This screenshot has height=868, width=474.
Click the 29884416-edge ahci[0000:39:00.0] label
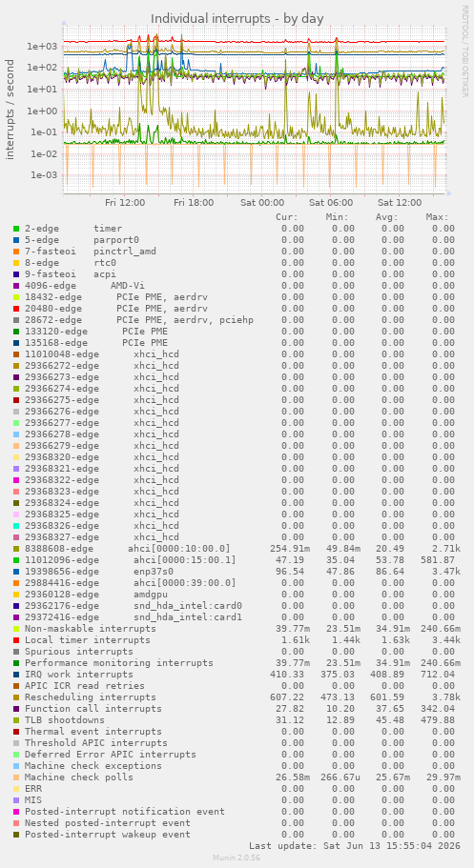pos(131,583)
